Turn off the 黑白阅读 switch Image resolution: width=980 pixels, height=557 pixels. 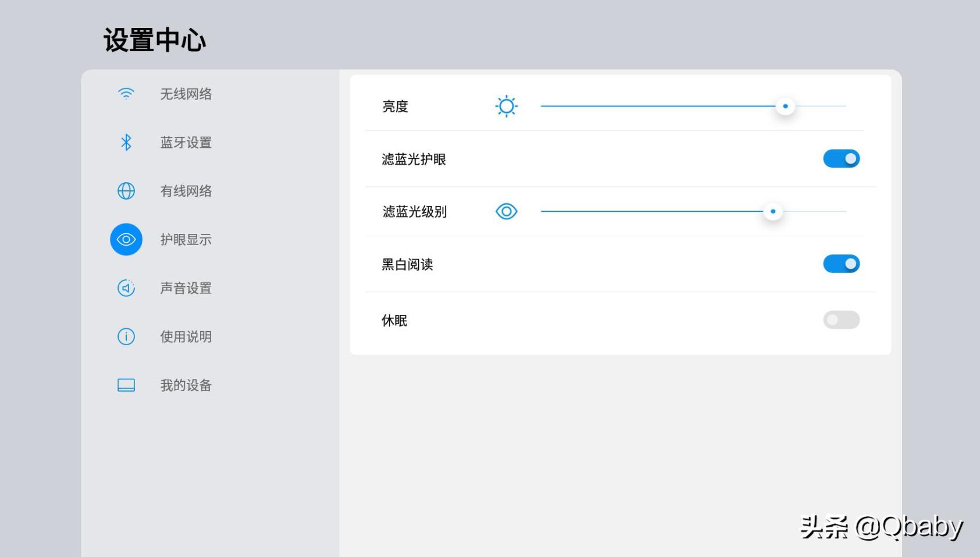click(x=841, y=264)
